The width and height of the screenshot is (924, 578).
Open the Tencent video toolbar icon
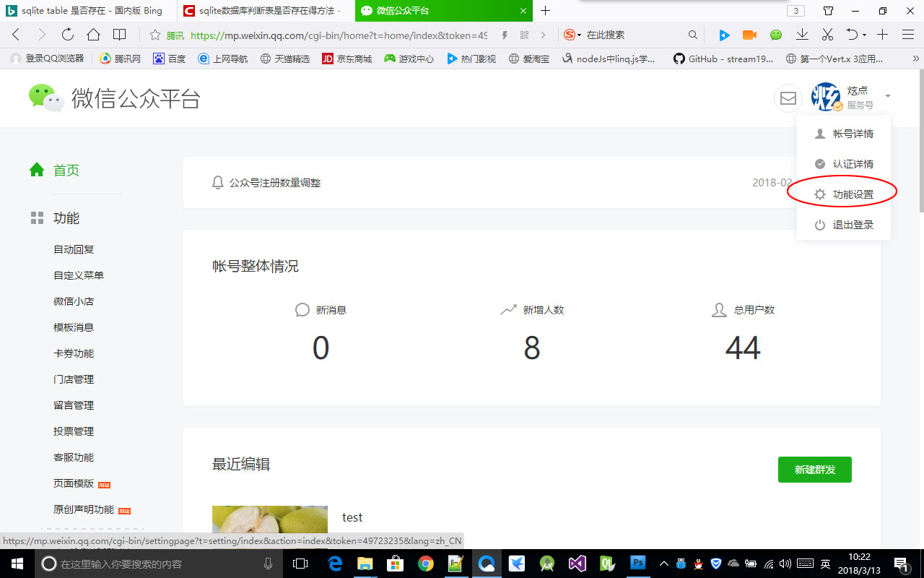pos(725,35)
